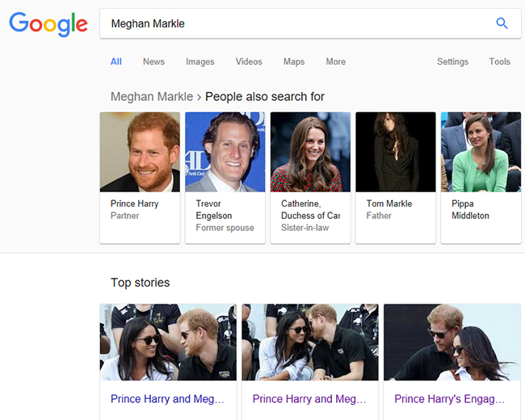Click the blue search magnifier icon
The image size is (525, 420).
point(502,23)
